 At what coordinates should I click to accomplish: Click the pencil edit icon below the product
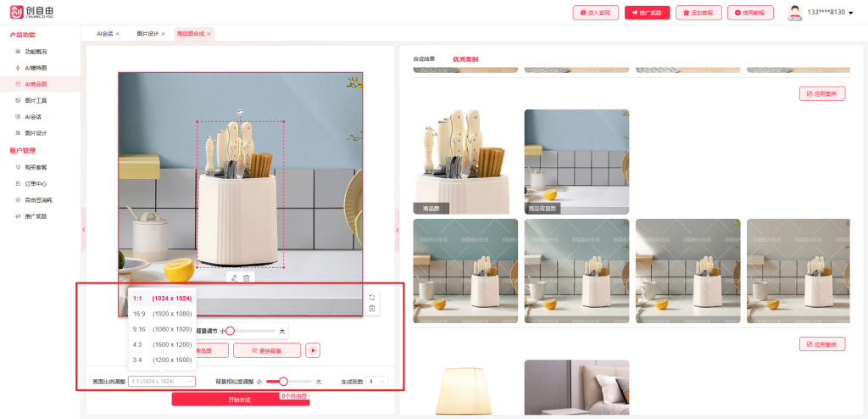point(234,278)
